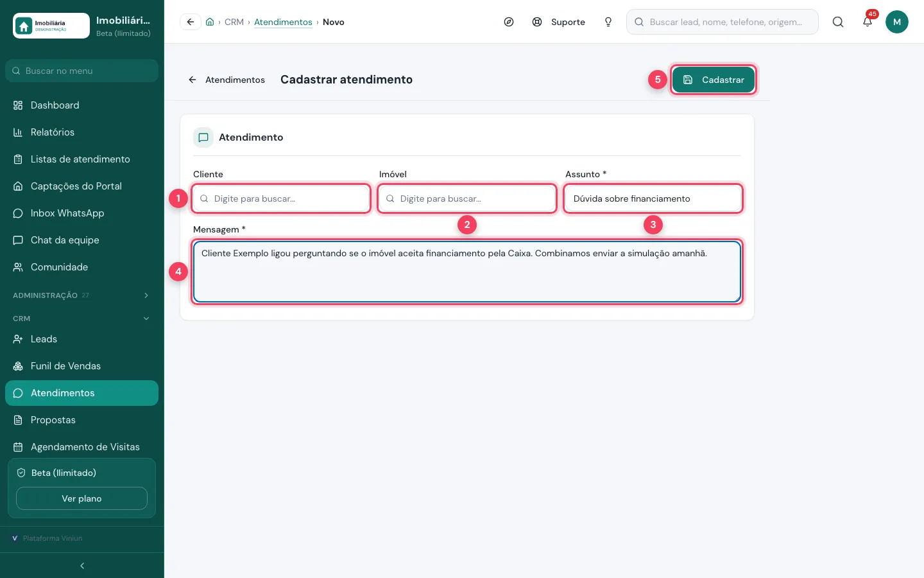
Task: Click the Cadastrar atendimento heading
Action: pos(346,80)
